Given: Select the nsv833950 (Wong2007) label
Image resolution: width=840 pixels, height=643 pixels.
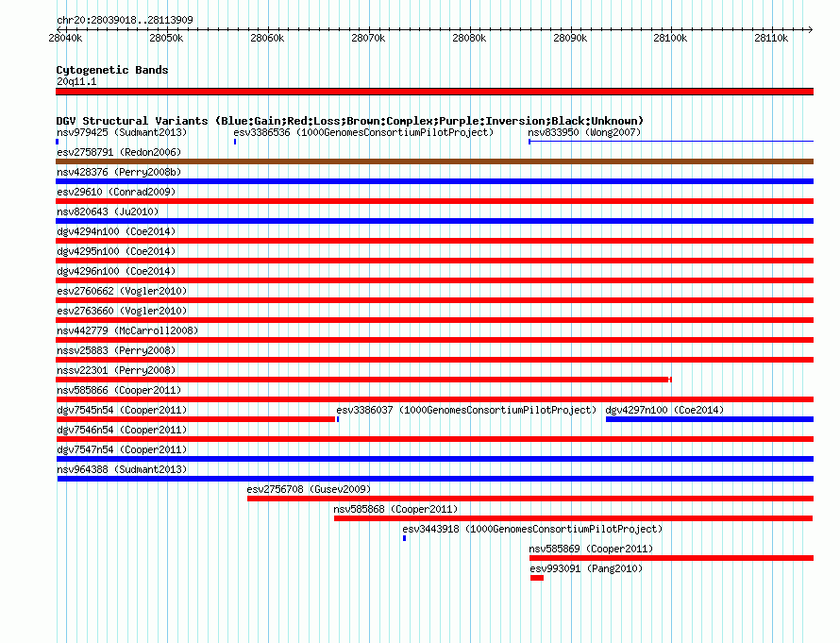Looking at the screenshot, I should coord(584,132).
